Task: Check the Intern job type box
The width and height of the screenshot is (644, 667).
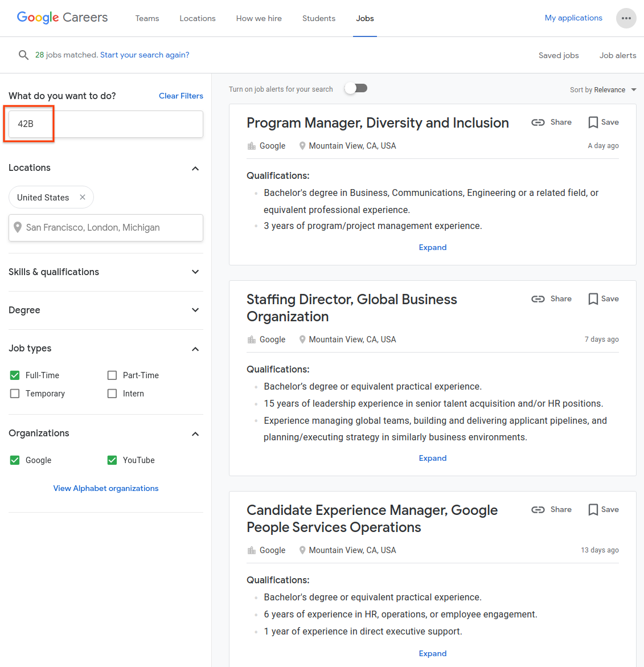Action: click(x=112, y=394)
